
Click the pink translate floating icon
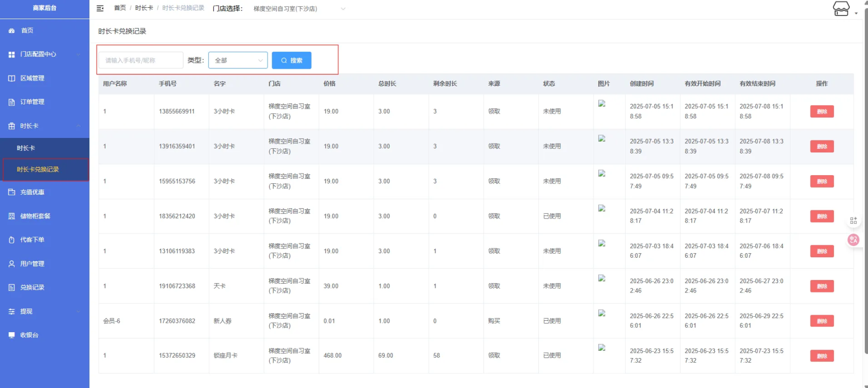point(853,240)
